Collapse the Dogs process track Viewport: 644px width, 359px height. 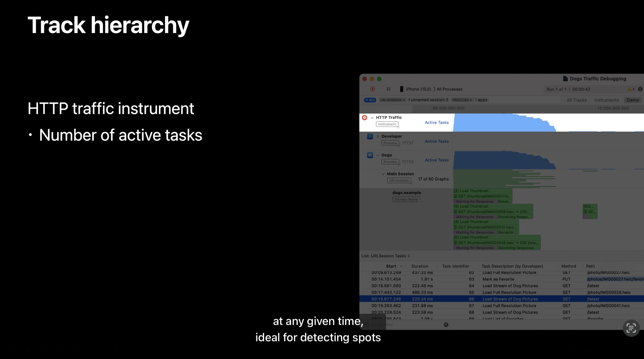(378, 155)
